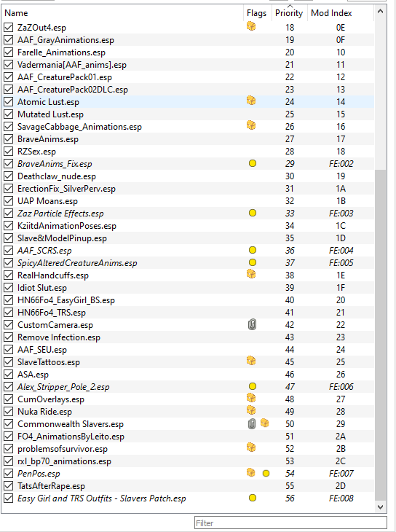The image size is (396, 532).
Task: Uncheck the ZaZOut4.esp plugin checkbox
Action: (x=9, y=28)
